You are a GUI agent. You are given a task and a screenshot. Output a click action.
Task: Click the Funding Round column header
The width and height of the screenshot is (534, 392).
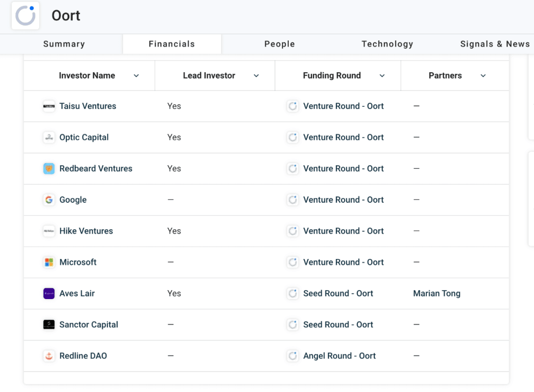(x=332, y=76)
